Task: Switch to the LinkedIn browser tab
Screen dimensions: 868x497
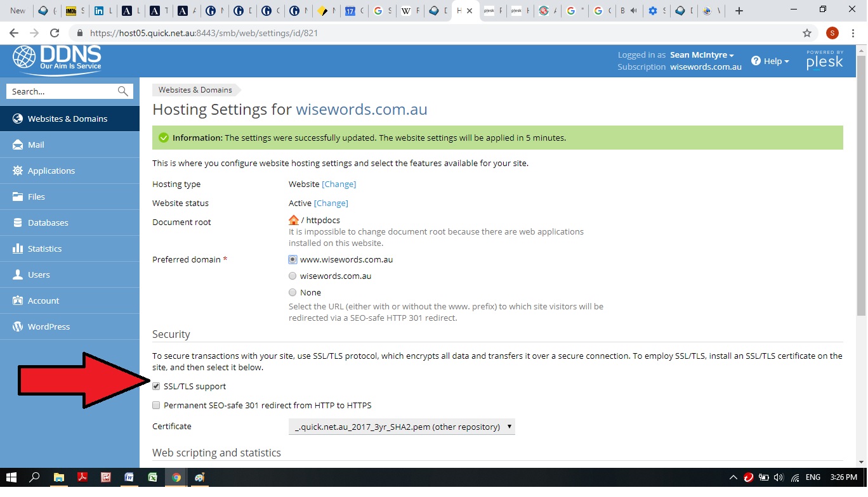Action: (x=102, y=11)
